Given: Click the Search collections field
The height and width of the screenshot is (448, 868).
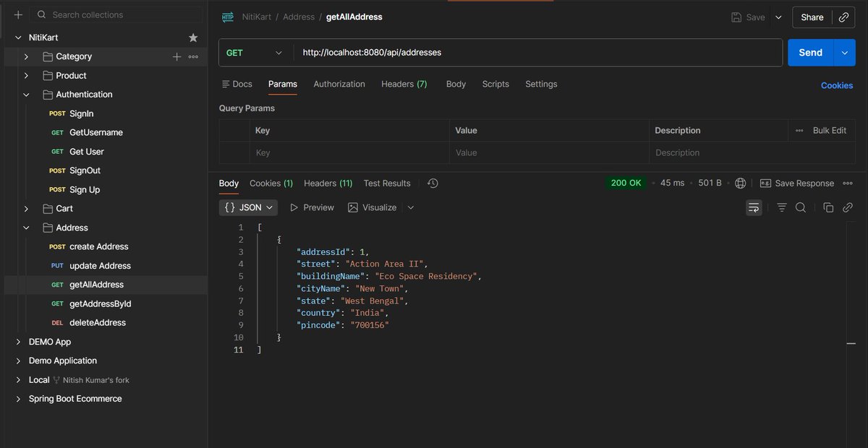Looking at the screenshot, I should click(x=116, y=14).
